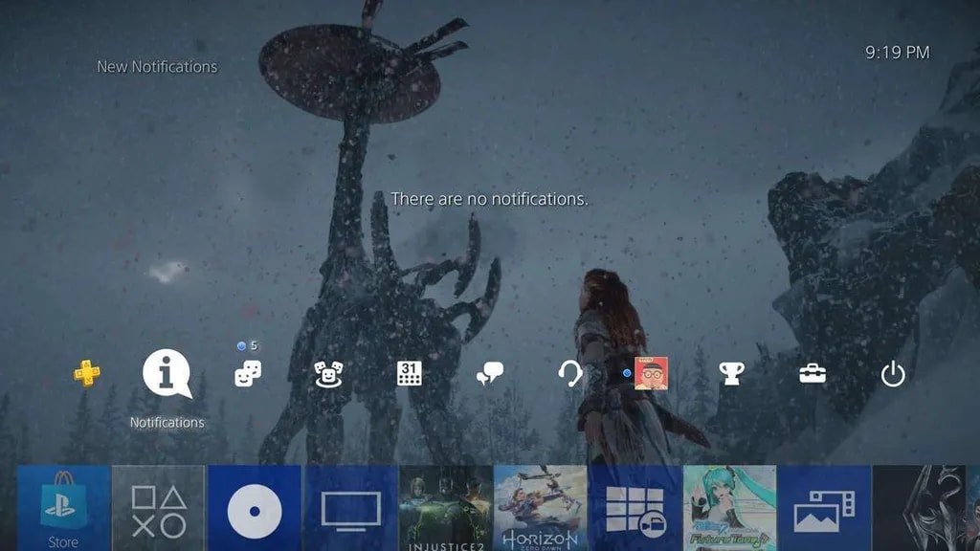The width and height of the screenshot is (980, 551).
Task: Open the Communities icon
Action: point(328,374)
